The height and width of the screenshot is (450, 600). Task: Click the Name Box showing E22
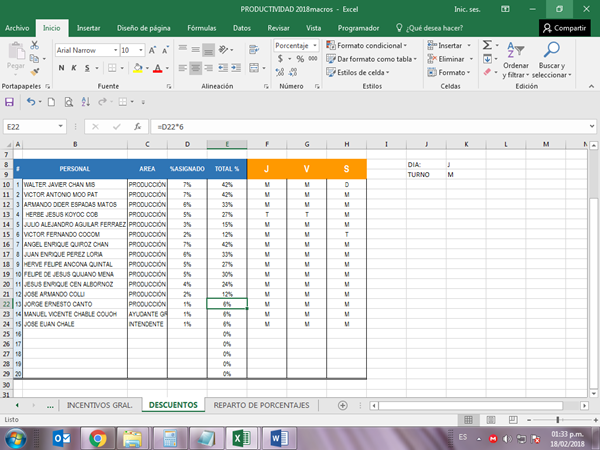(x=34, y=127)
